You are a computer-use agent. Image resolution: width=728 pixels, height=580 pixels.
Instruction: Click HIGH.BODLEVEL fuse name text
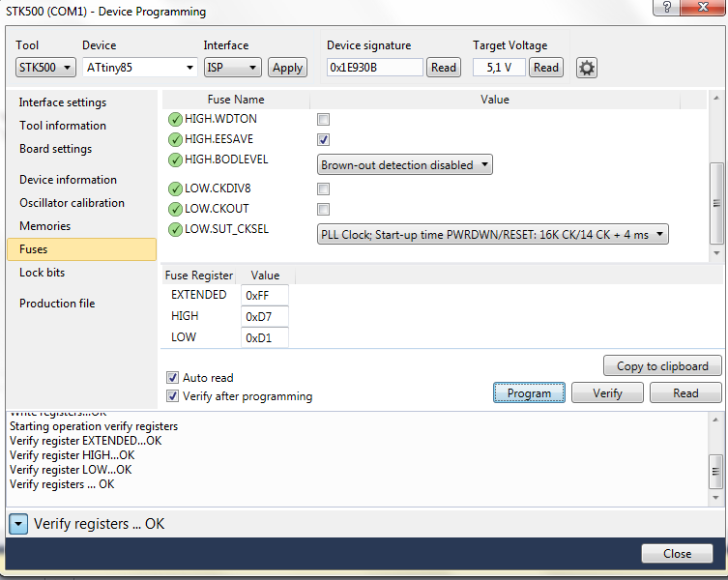tap(226, 159)
